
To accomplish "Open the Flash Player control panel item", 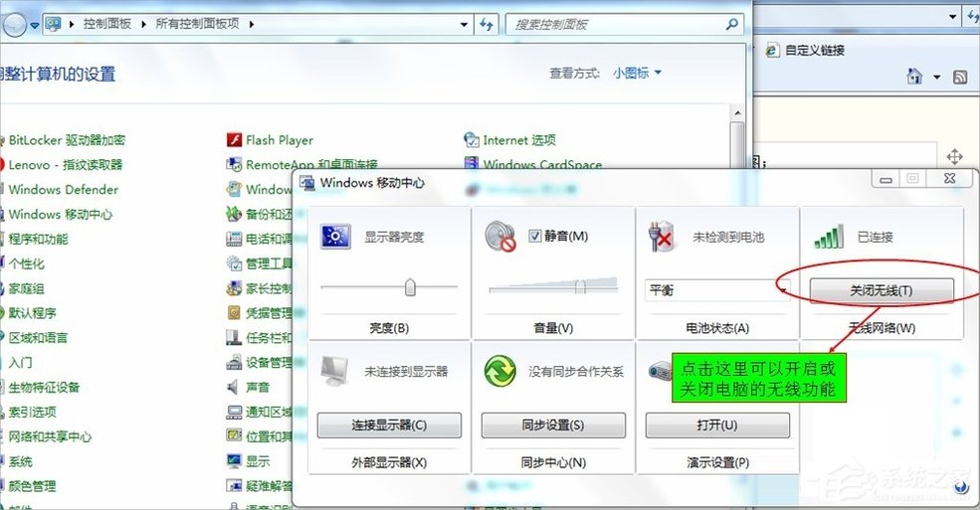I will pos(279,140).
